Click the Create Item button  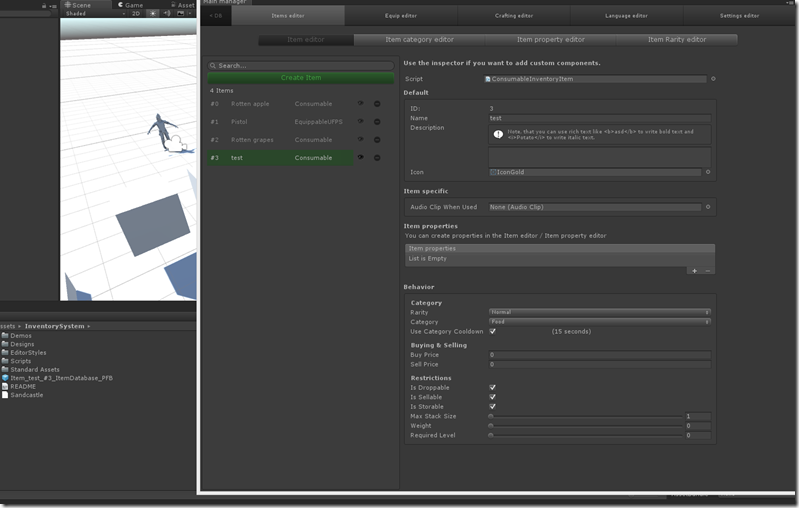(301, 78)
